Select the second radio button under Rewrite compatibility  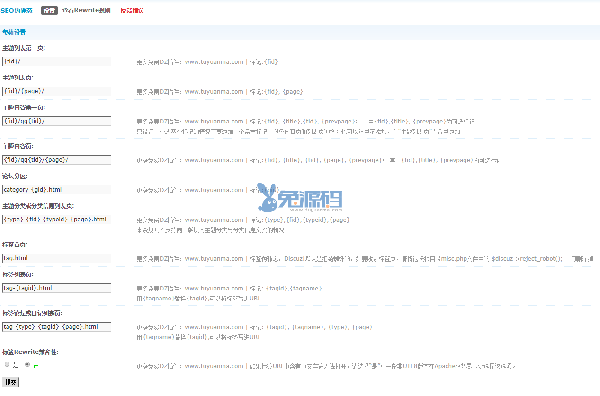[x=27, y=365]
